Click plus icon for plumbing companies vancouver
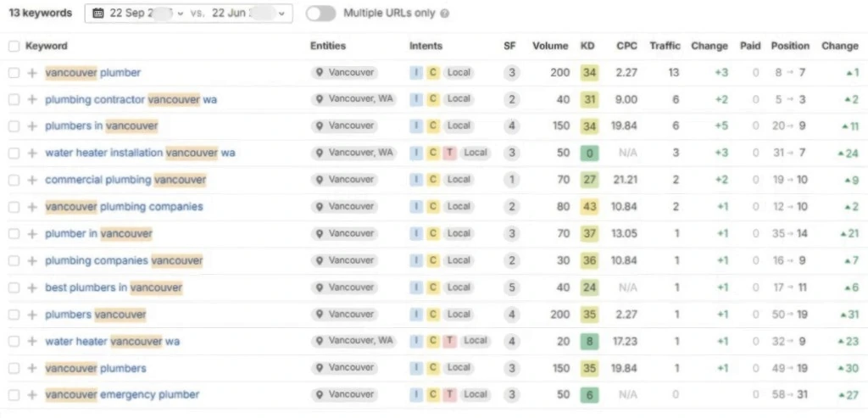868x418 pixels. (x=32, y=261)
